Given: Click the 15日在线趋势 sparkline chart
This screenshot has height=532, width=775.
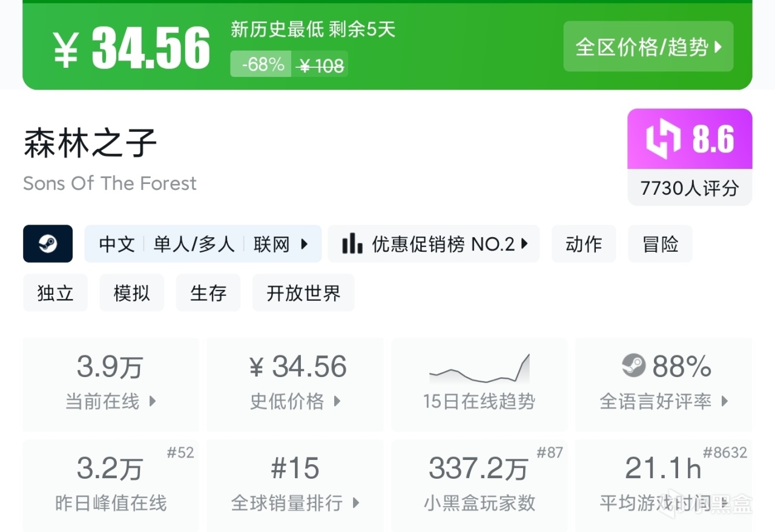Looking at the screenshot, I should click(479, 369).
